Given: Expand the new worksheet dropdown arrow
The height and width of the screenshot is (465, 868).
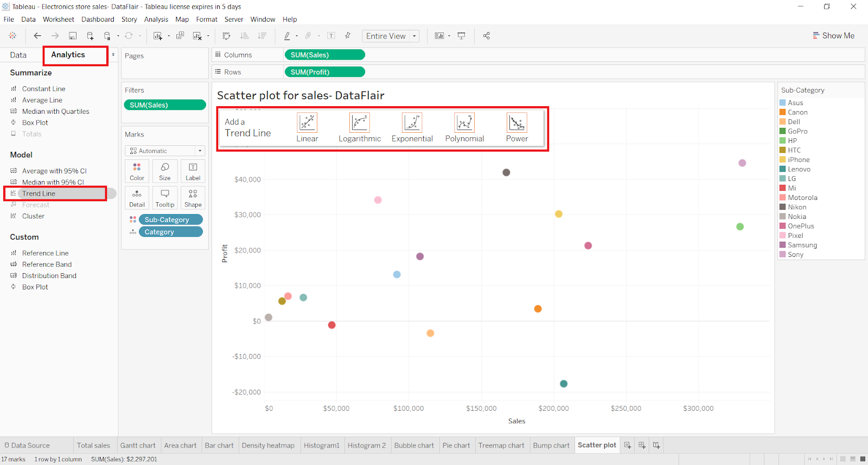Looking at the screenshot, I should click(x=169, y=36).
